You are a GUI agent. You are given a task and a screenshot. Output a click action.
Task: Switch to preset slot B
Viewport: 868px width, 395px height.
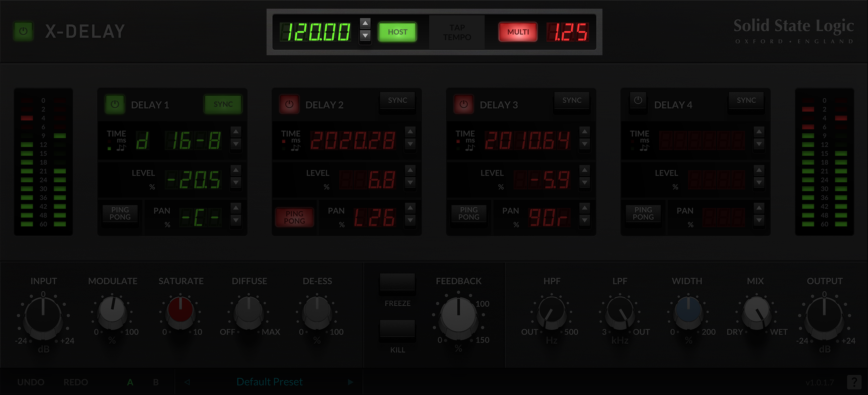[156, 382]
